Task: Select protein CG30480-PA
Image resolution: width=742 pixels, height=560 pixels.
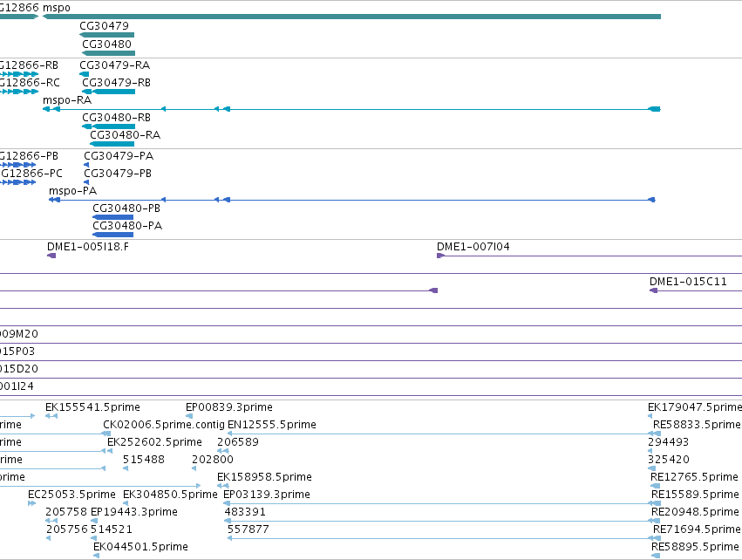Action: (x=127, y=226)
